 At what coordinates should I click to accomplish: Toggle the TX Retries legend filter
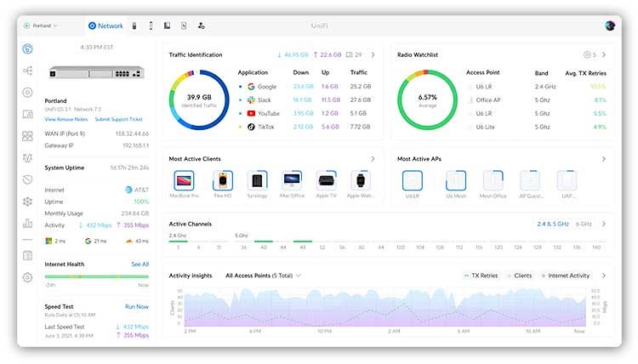pyautogui.click(x=481, y=276)
